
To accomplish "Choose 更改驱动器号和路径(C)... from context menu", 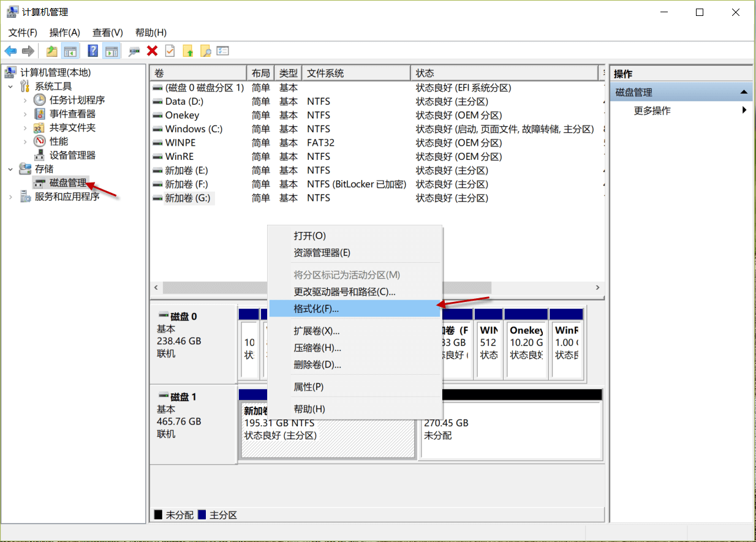I will 355,292.
